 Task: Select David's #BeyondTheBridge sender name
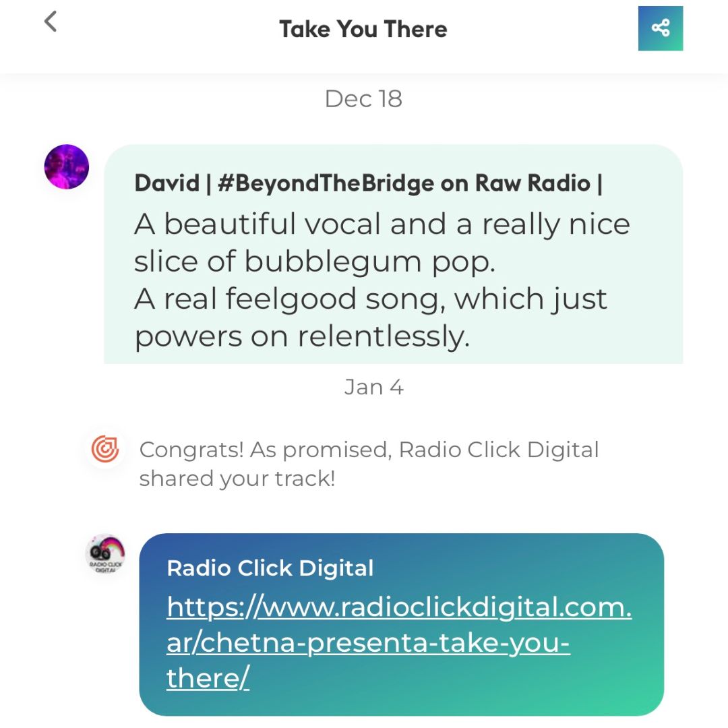tap(369, 183)
